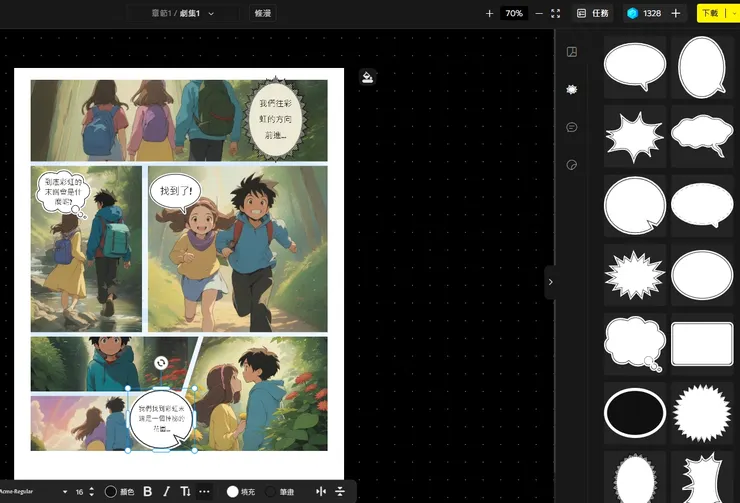Open more text options (three dots)
The image size is (740, 503).
205,491
